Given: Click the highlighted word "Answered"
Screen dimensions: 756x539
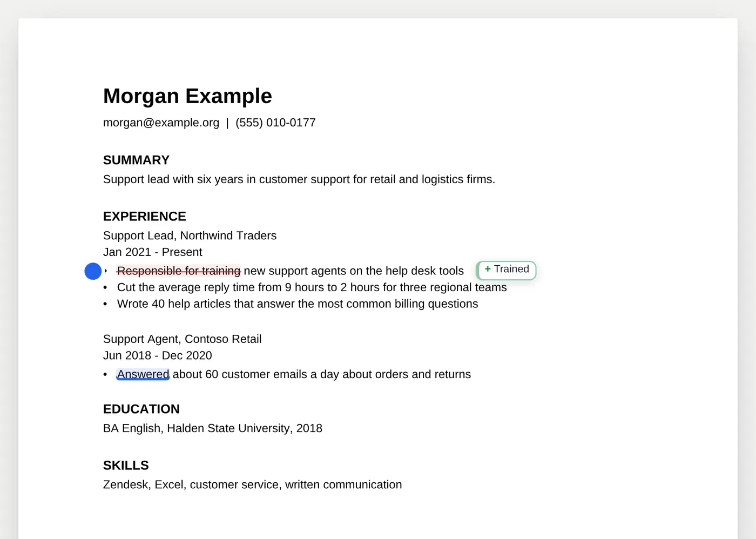Looking at the screenshot, I should click(143, 374).
